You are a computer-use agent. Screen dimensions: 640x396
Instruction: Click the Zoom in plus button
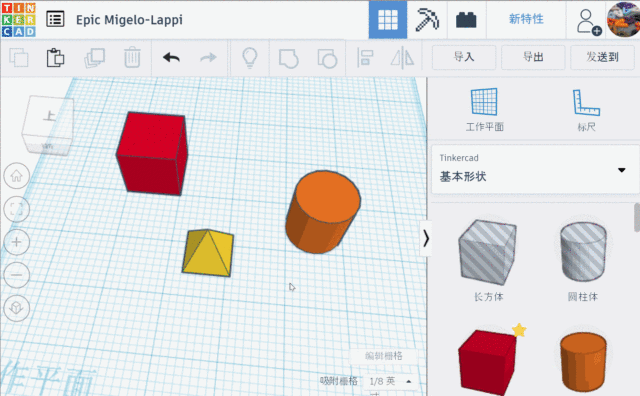(16, 242)
